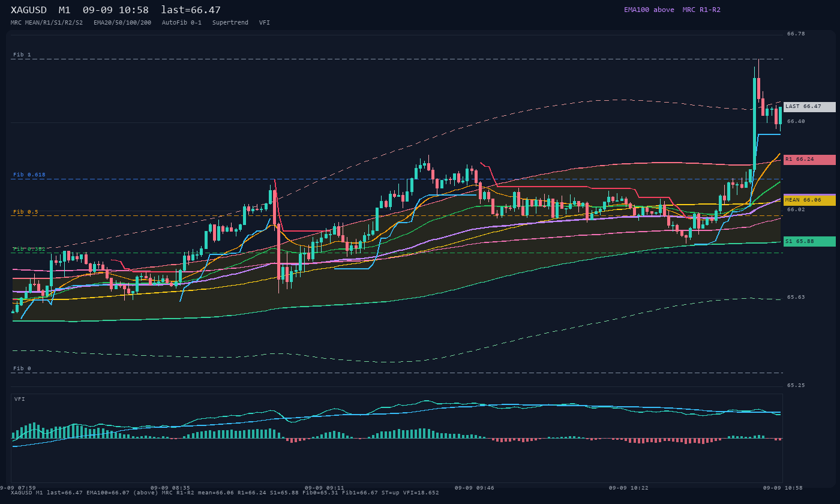
Task: Click the LAST 66.47 price tag
Action: (x=809, y=107)
